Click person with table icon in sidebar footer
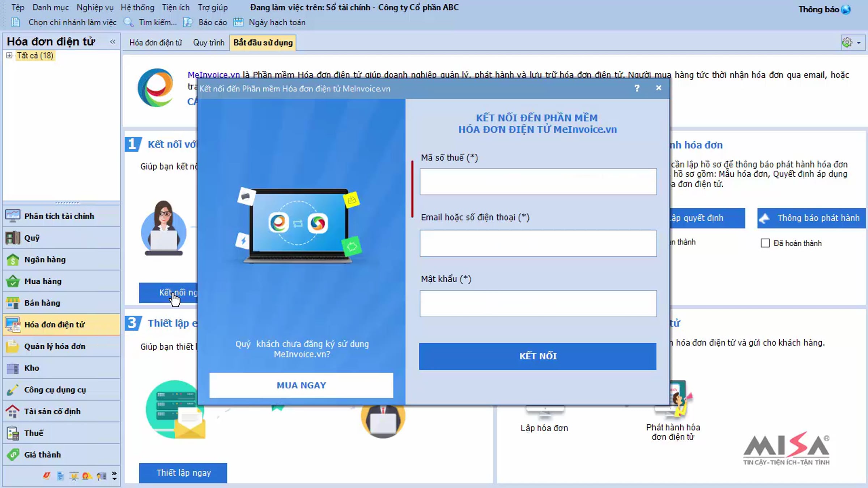The height and width of the screenshot is (488, 868). coord(101,476)
